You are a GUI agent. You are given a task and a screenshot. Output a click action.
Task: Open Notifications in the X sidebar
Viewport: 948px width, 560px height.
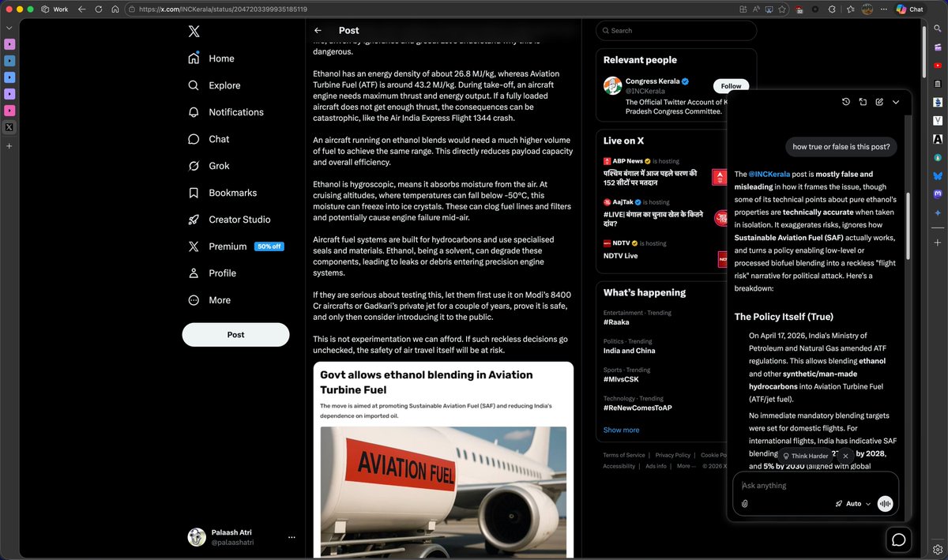[x=226, y=112]
